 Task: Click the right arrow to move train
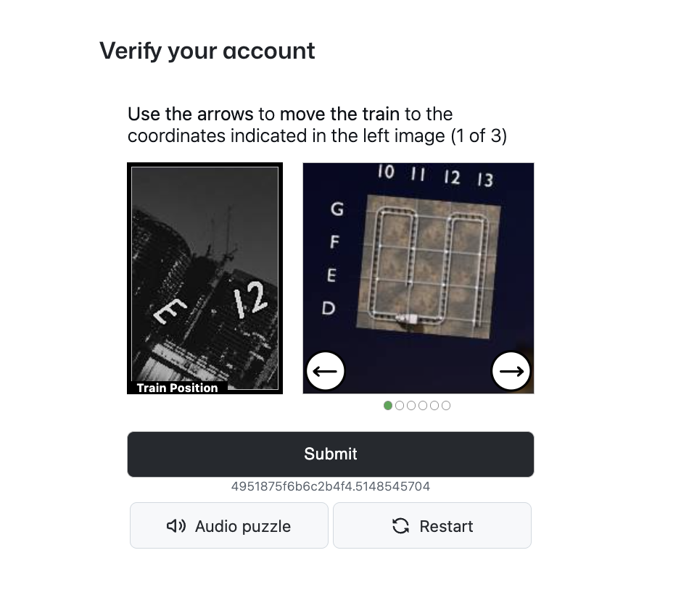click(x=511, y=371)
